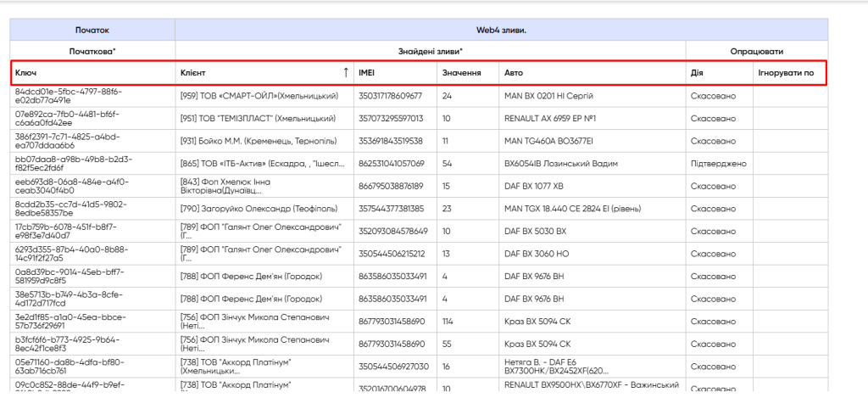
Task: Select key starting with 6293d355-87b4
Action: click(70, 253)
